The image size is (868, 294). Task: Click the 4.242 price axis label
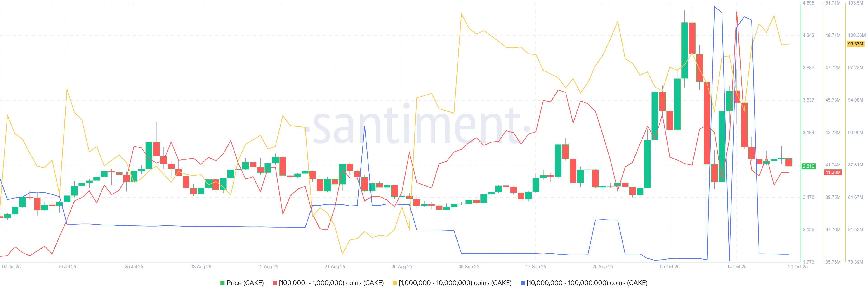(808, 36)
